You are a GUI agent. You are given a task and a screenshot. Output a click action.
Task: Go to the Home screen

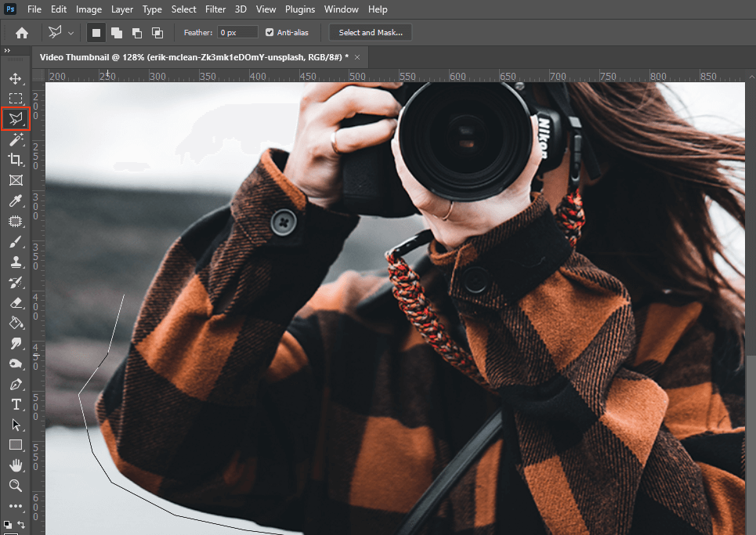tap(22, 33)
